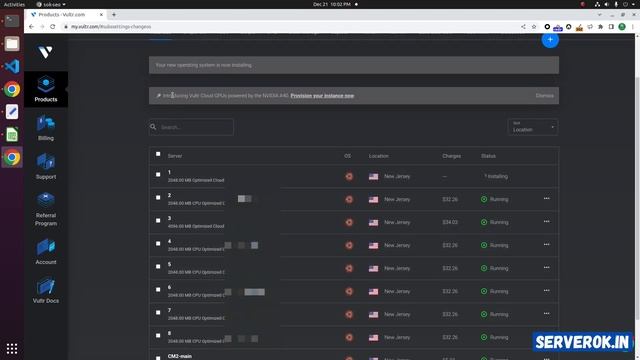Click the green running icon for server 7
This screenshot has height=360, width=640.
point(484,314)
